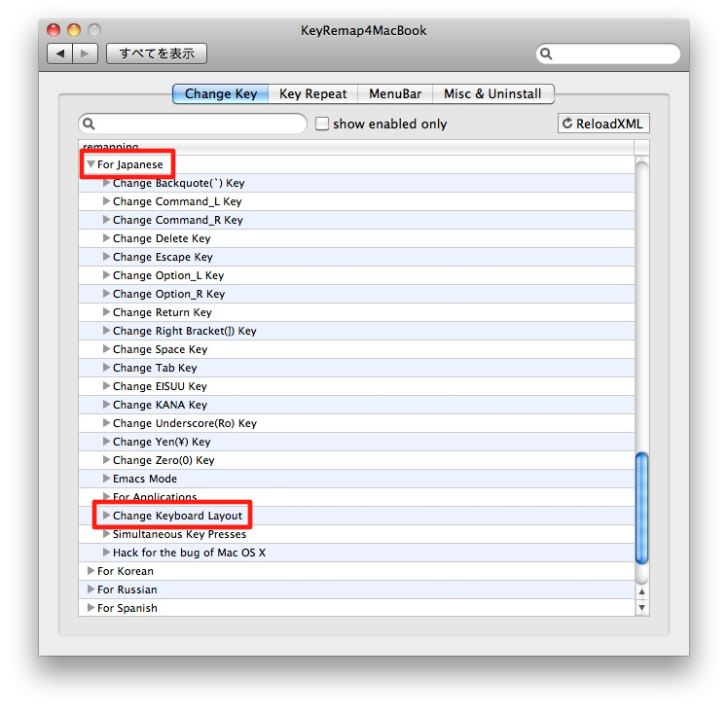Click the scrollbar up arrow
This screenshot has height=714, width=728.
[641, 589]
